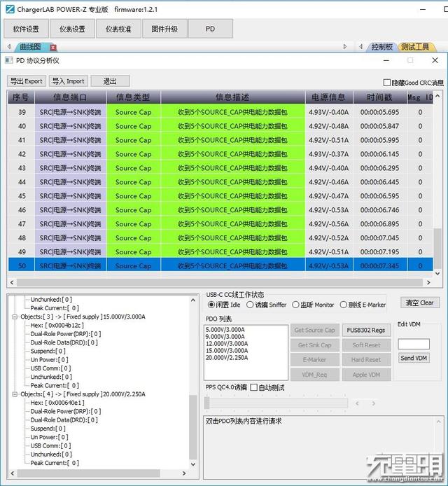Open 软件设置 menu button
The width and height of the screenshot is (448, 486).
tap(26, 29)
